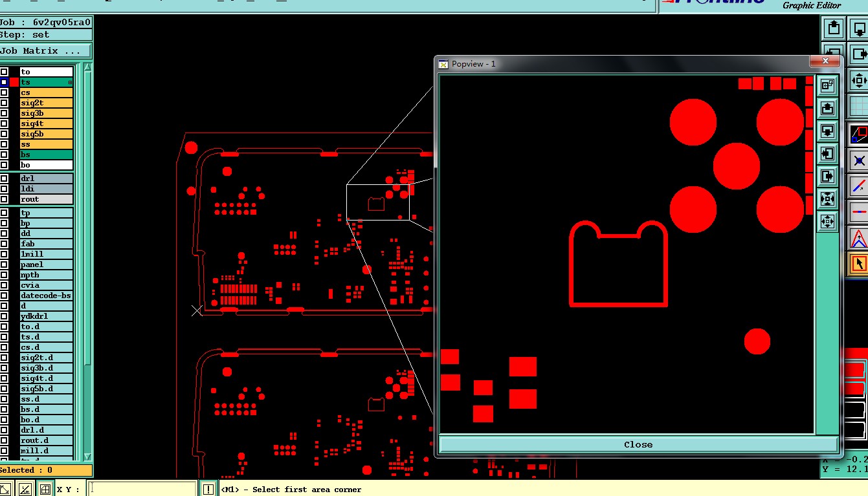Select the npth layer row
The image size is (868, 496).
coord(46,275)
